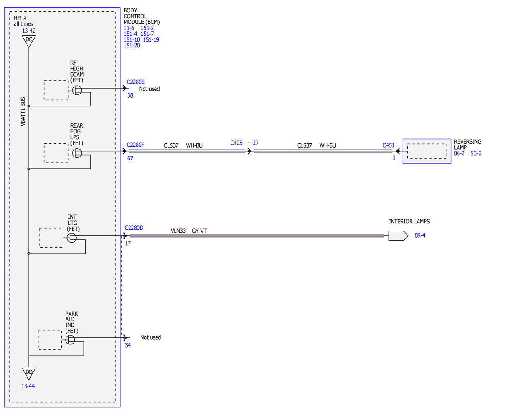Click connector label C2280F
The width and height of the screenshot is (532, 411).
pyautogui.click(x=136, y=145)
